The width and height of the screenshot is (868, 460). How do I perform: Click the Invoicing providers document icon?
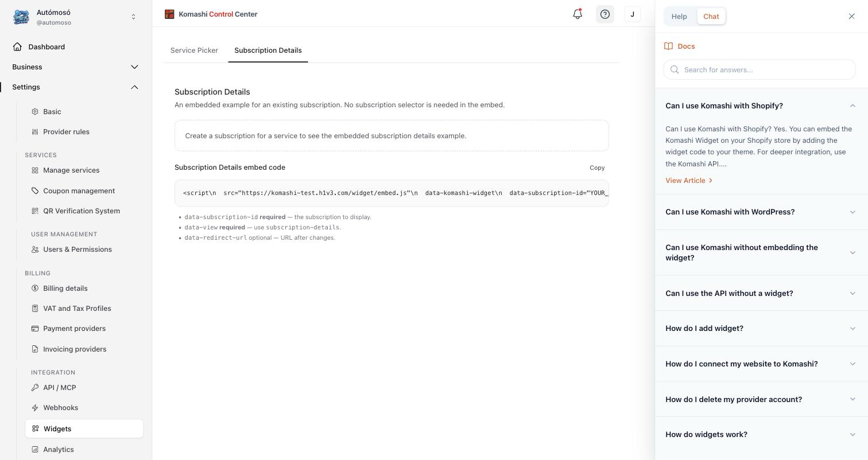pyautogui.click(x=35, y=349)
